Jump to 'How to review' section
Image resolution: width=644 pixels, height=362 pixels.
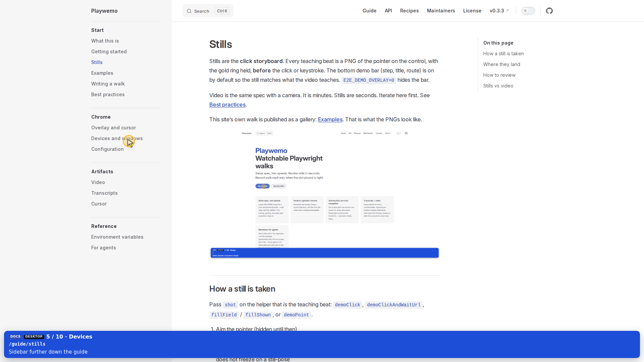(499, 75)
